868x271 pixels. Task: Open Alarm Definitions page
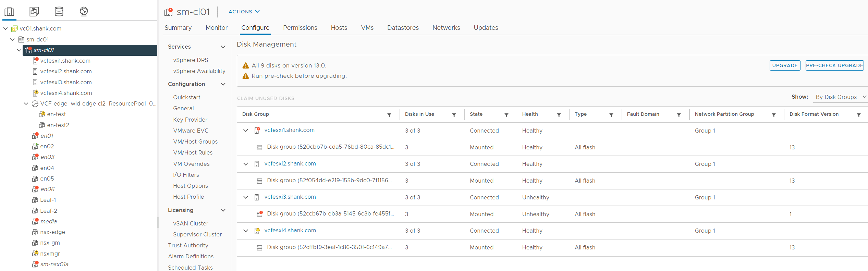(x=191, y=256)
